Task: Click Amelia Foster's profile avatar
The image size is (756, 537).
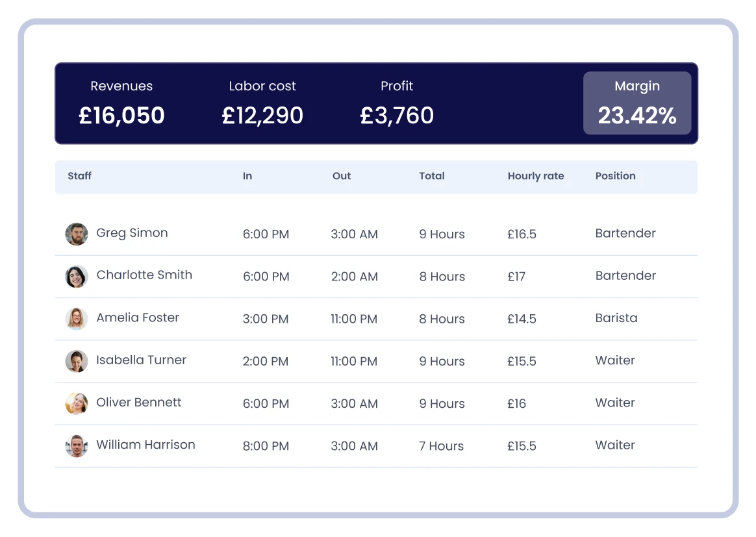Action: pyautogui.click(x=76, y=318)
